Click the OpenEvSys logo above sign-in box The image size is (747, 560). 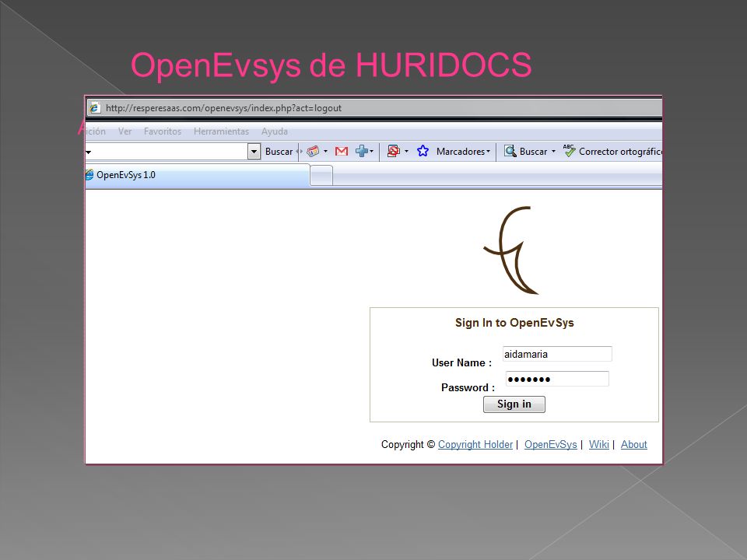tap(512, 250)
